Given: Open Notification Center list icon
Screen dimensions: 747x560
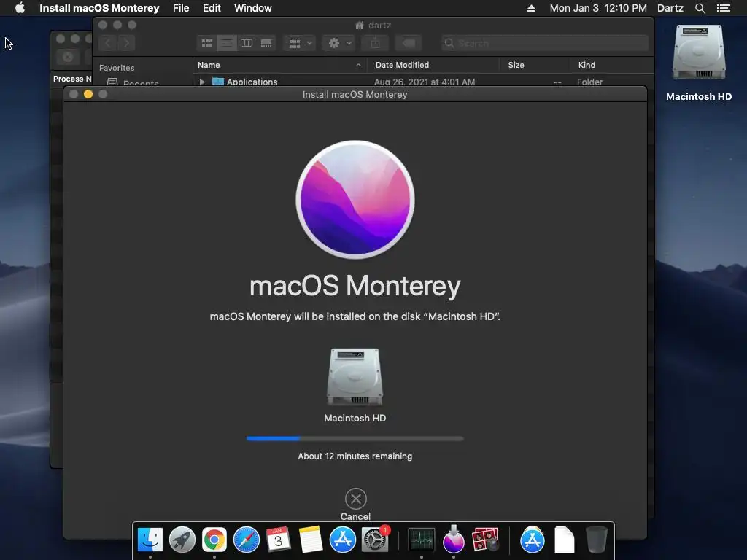Looking at the screenshot, I should [723, 8].
